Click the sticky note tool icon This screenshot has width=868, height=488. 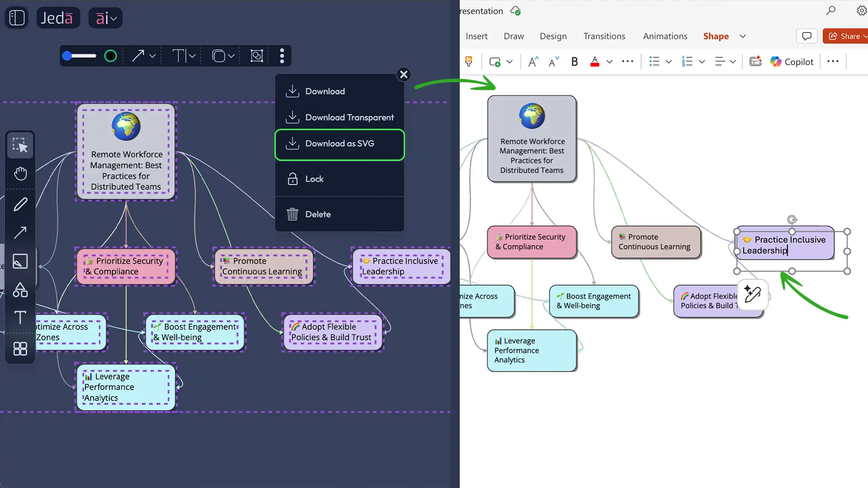(x=20, y=261)
